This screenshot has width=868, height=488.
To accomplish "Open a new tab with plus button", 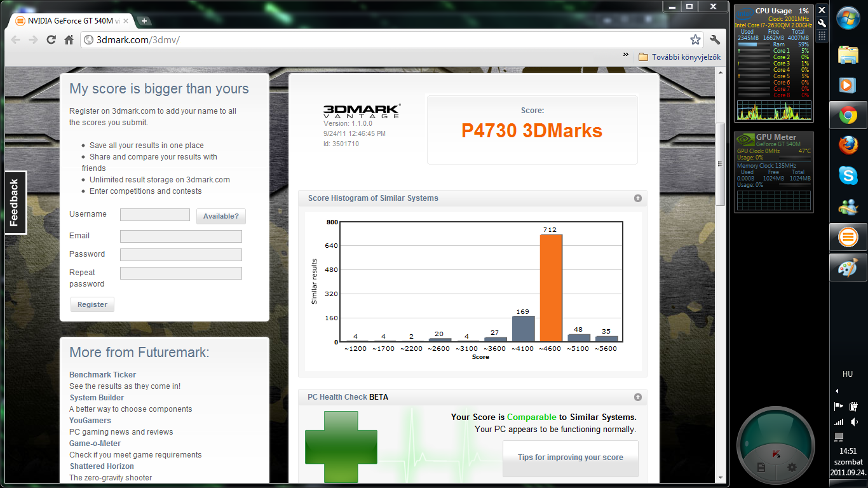I will [x=144, y=21].
